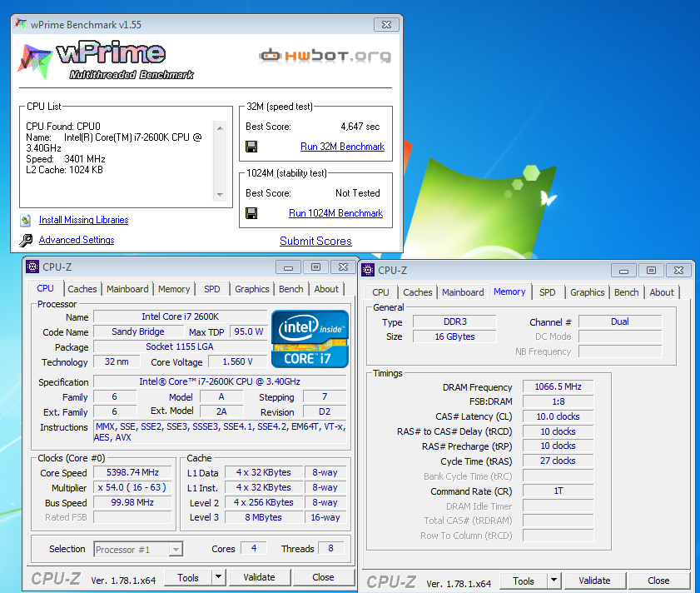Click the left CPU-Z window title icon
700x593 pixels.
[x=32, y=267]
